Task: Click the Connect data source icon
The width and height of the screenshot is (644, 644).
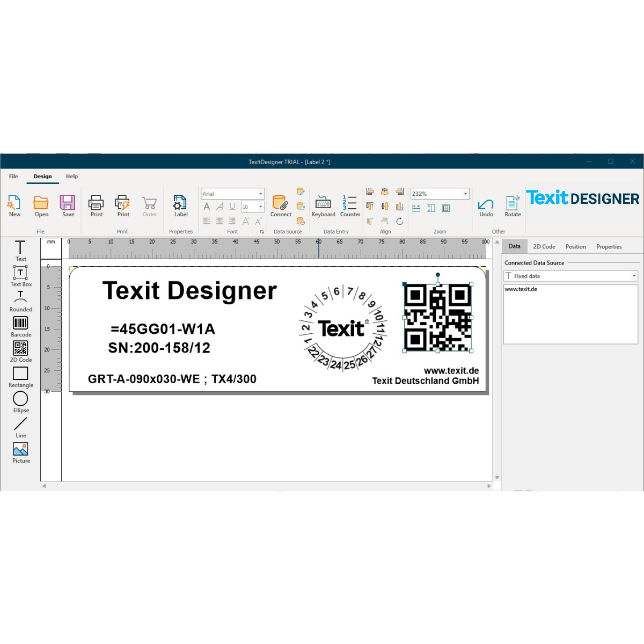Action: (x=280, y=206)
